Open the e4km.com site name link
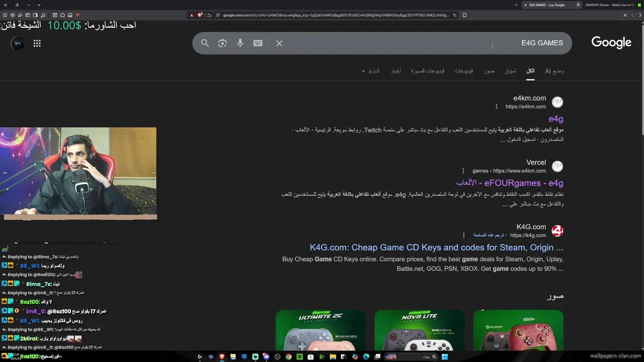This screenshot has height=362, width=644. point(529,98)
